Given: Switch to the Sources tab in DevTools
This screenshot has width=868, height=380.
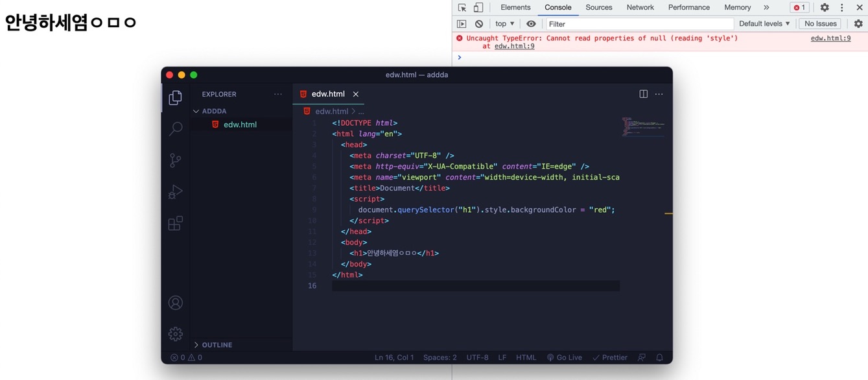Looking at the screenshot, I should [x=598, y=7].
